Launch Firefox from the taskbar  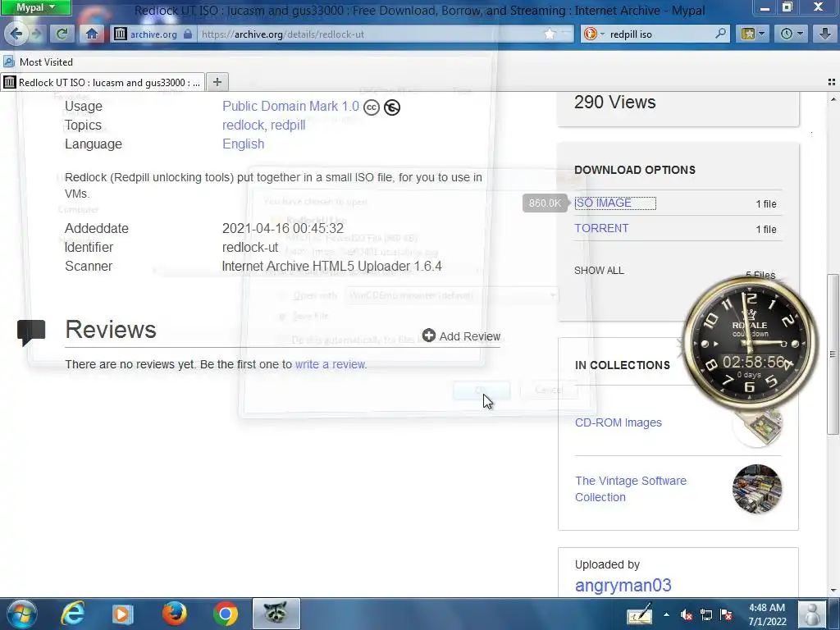[x=174, y=614]
